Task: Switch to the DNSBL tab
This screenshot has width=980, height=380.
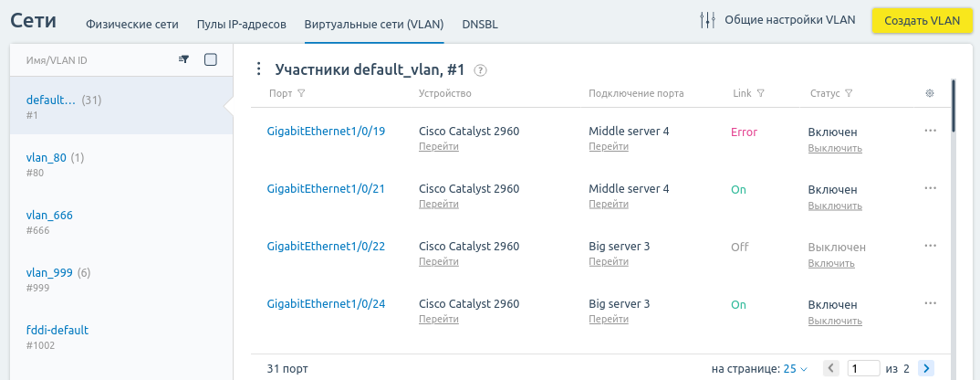Action: (480, 25)
